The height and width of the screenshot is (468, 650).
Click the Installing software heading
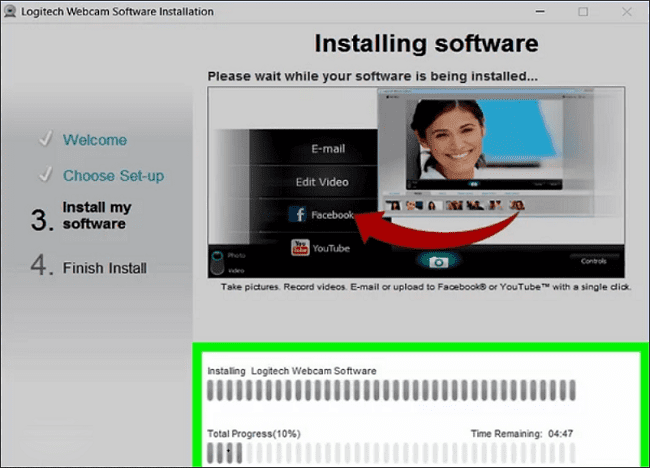click(426, 43)
